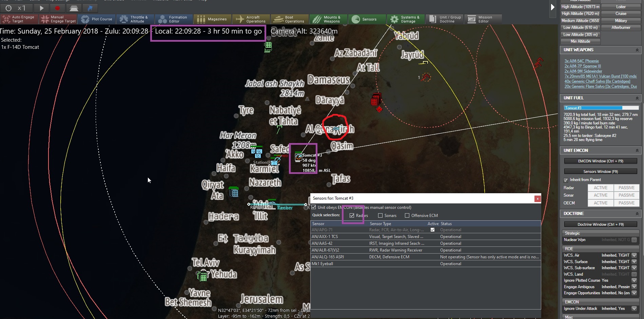644x319 pixels.
Task: Open Unit / Group Doctrine
Action: pos(445,19)
